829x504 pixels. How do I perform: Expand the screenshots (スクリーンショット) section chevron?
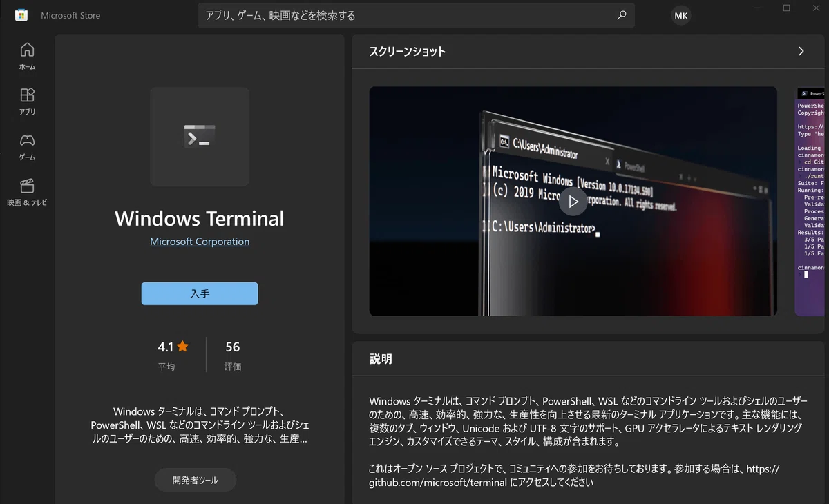point(801,51)
